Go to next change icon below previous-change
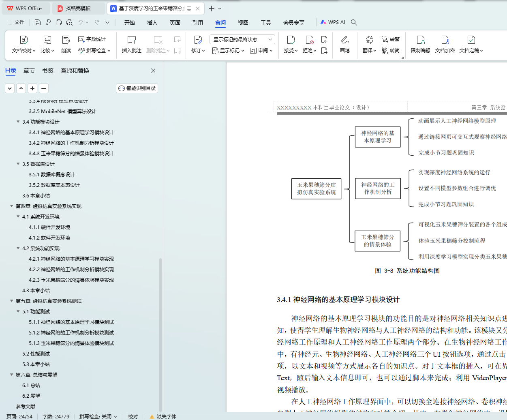This screenshot has width=507, height=420. [324, 51]
